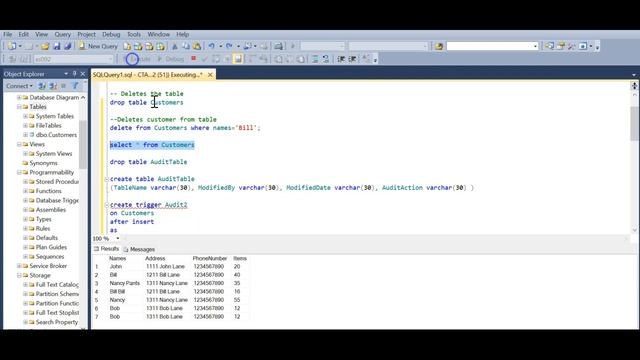This screenshot has height=360, width=640.
Task: Uncomment the selected lines
Action: (x=325, y=59)
